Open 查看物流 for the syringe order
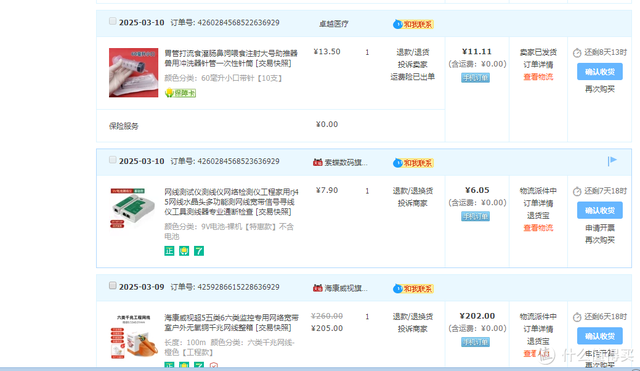Image resolution: width=640 pixels, height=371 pixels. click(538, 77)
